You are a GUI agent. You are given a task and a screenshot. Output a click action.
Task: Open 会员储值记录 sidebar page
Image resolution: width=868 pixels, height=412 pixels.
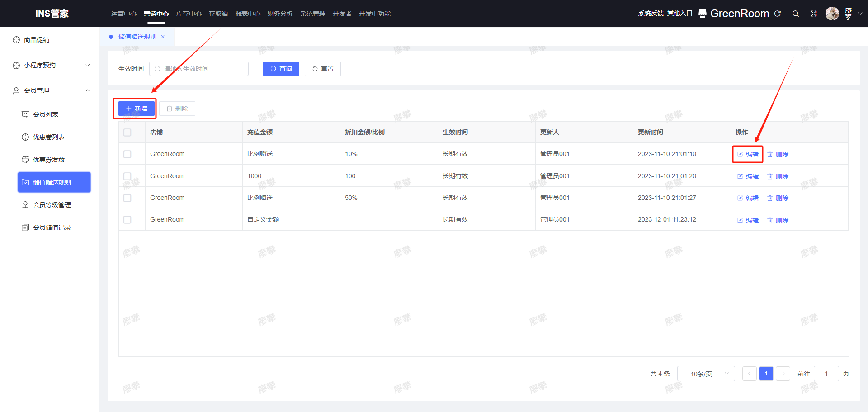pos(54,227)
